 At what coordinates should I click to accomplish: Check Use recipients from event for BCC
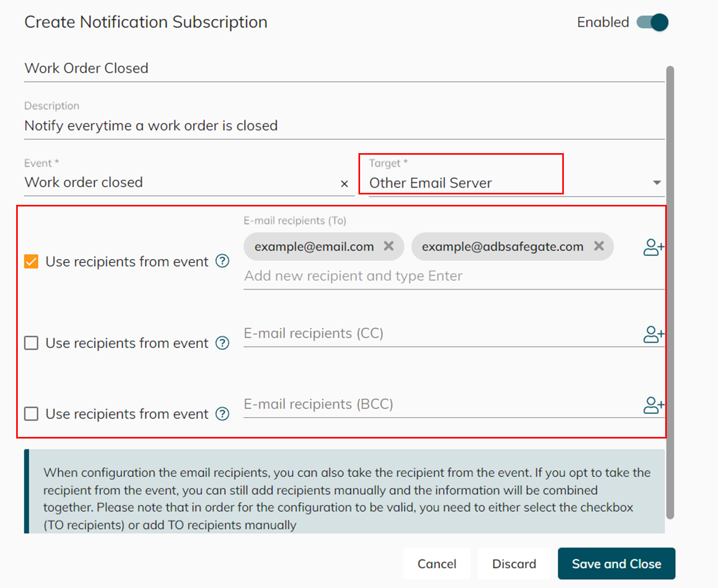pyautogui.click(x=31, y=414)
